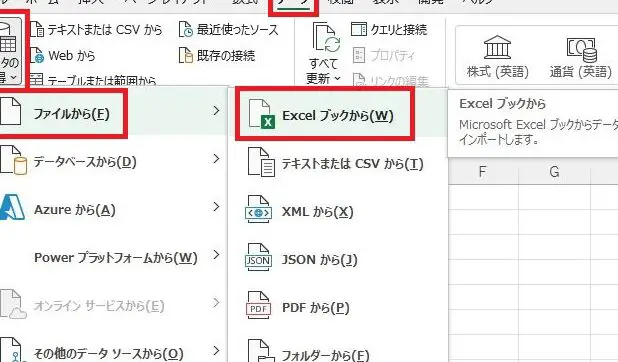The width and height of the screenshot is (618, 362).
Task: Click the Azure logo icon
Action: (x=12, y=207)
